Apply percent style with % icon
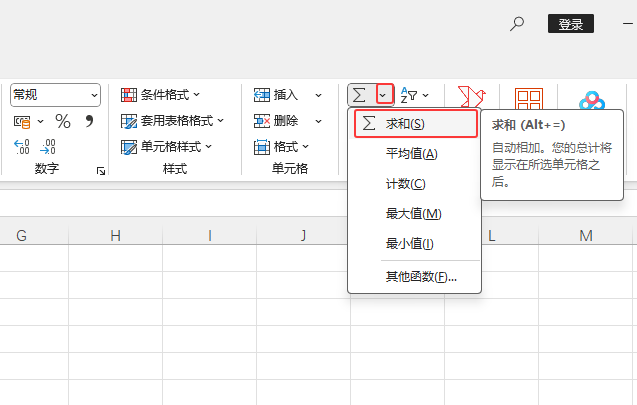The image size is (637, 405). coord(63,121)
